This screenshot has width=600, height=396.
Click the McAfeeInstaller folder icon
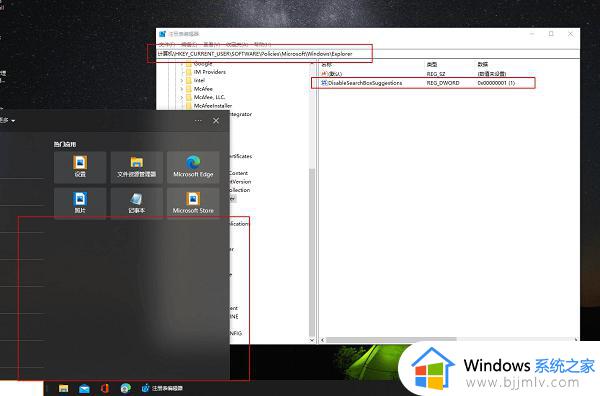coord(189,106)
